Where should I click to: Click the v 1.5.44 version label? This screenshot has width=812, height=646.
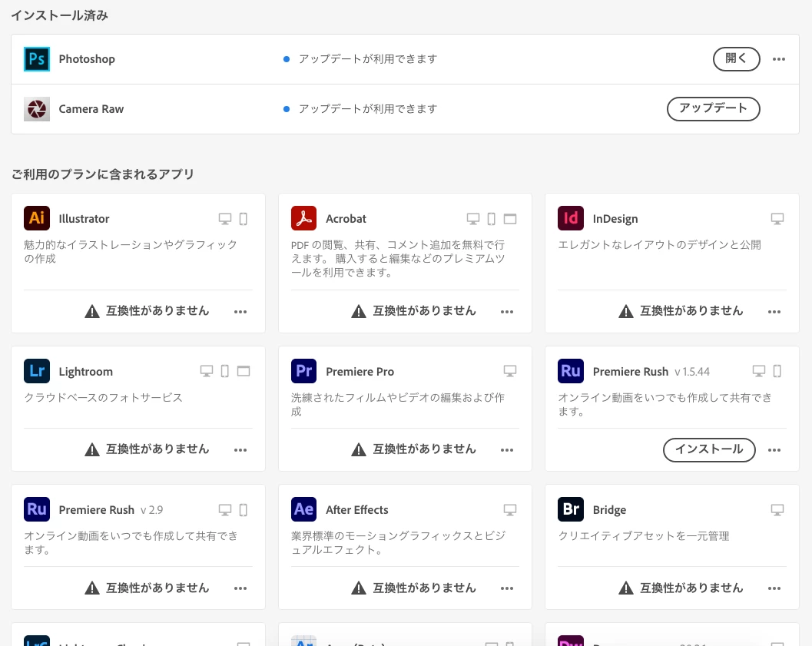coord(692,372)
